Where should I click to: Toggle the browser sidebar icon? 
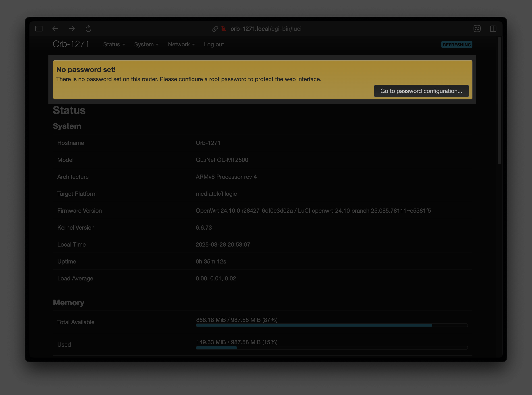tap(39, 29)
